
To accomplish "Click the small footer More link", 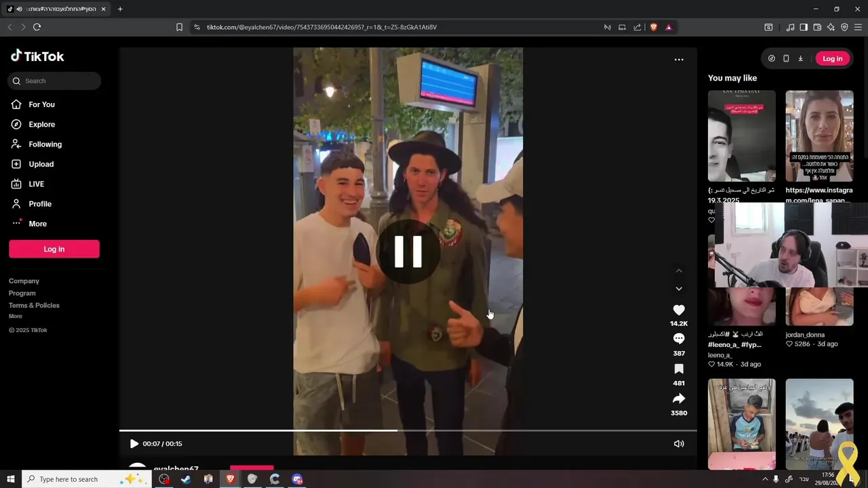I will (x=16, y=316).
